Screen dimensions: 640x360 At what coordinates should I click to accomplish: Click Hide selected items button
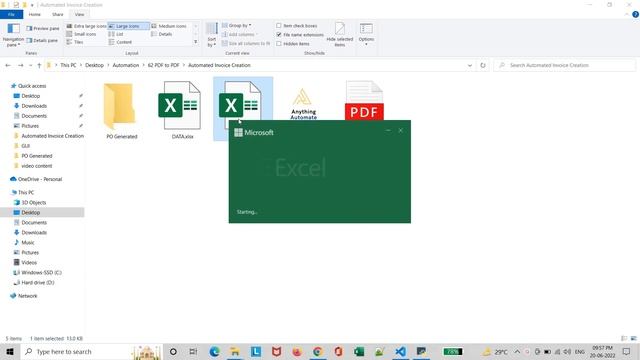[x=340, y=35]
